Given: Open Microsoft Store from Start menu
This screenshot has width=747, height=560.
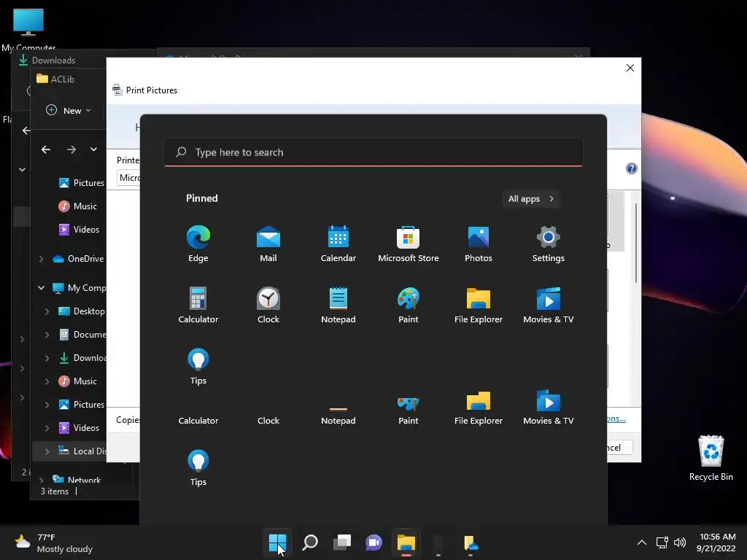Looking at the screenshot, I should tap(409, 244).
